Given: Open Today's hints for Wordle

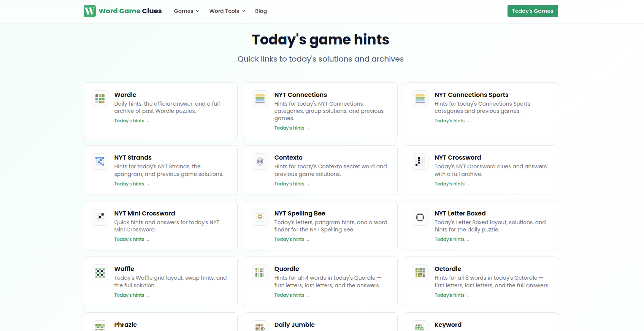Looking at the screenshot, I should (132, 121).
